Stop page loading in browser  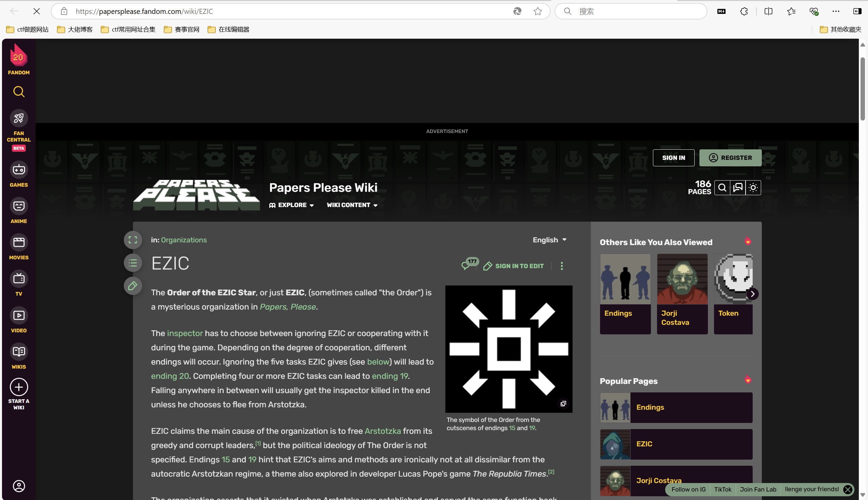click(x=37, y=11)
